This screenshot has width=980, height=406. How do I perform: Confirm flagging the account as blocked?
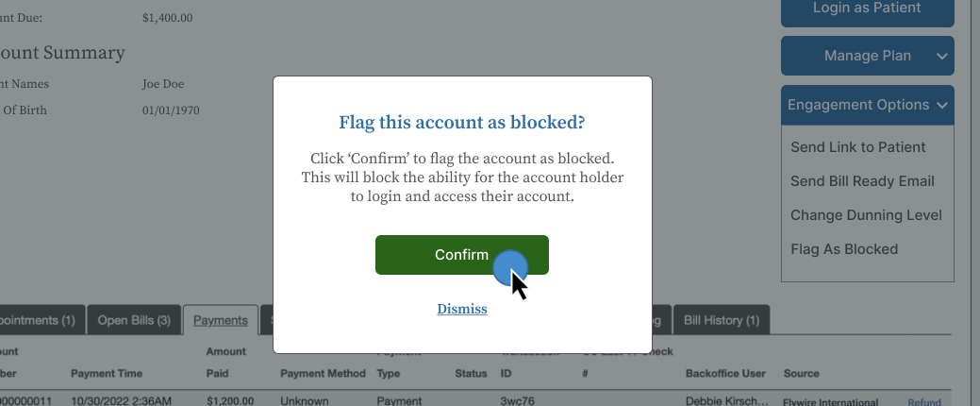coord(461,255)
